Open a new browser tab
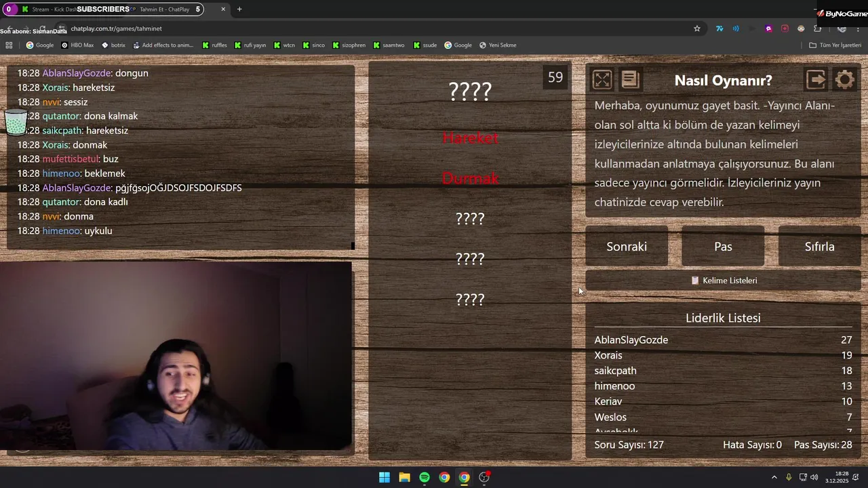This screenshot has width=868, height=488. click(239, 9)
